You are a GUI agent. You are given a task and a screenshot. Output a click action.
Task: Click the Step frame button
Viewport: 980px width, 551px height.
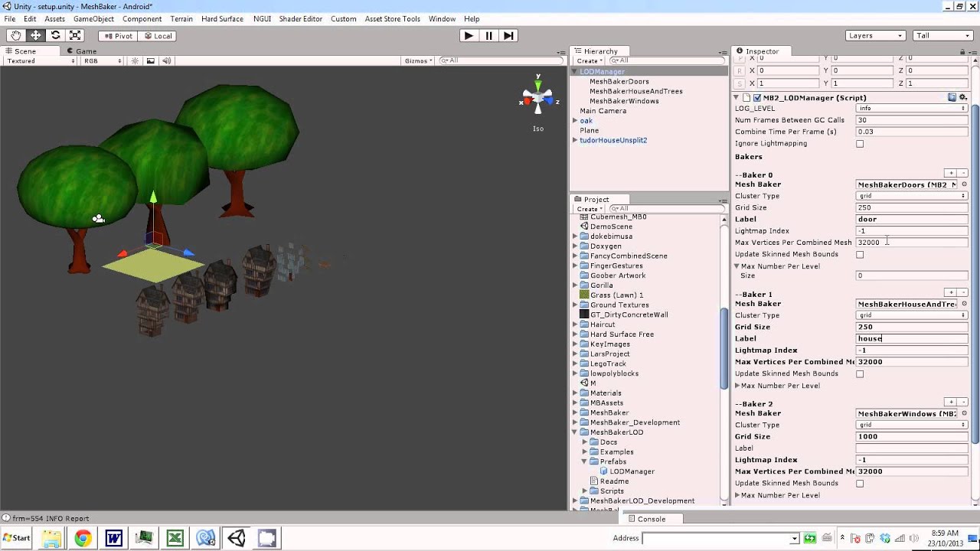(508, 35)
